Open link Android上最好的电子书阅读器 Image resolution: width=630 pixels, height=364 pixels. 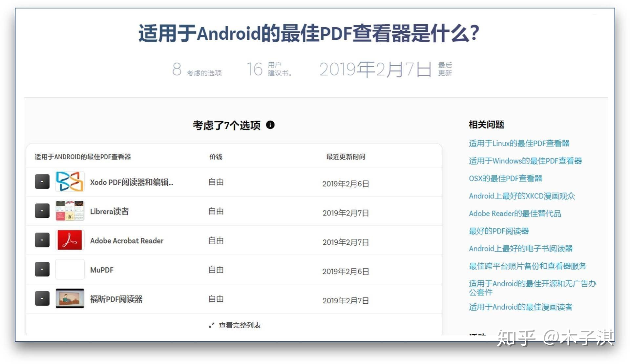[520, 249]
